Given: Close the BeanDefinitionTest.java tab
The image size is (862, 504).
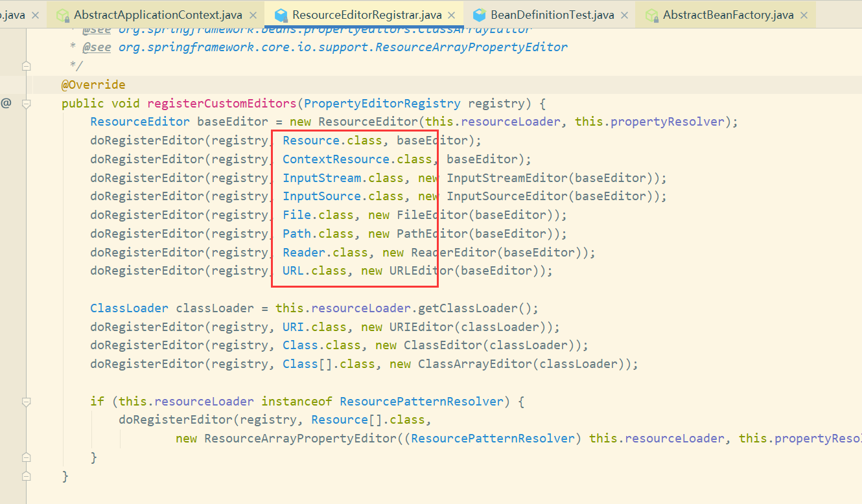Looking at the screenshot, I should point(623,15).
